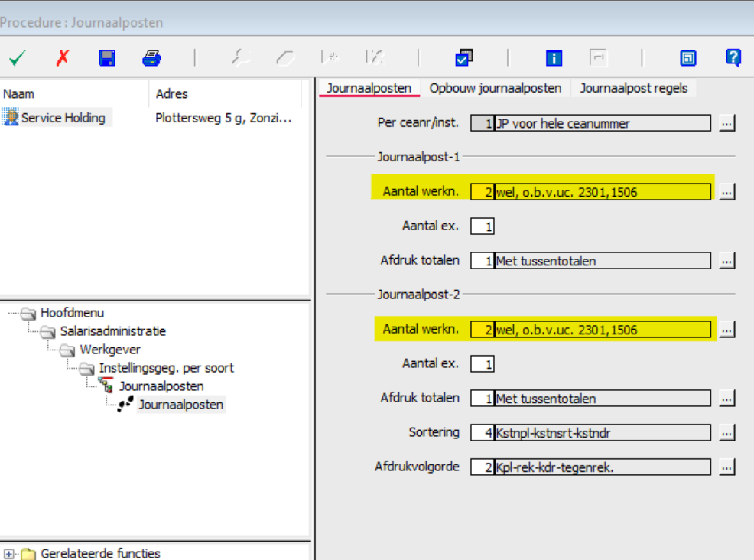Select Hoofdmenu in the menu tree

pos(72,313)
